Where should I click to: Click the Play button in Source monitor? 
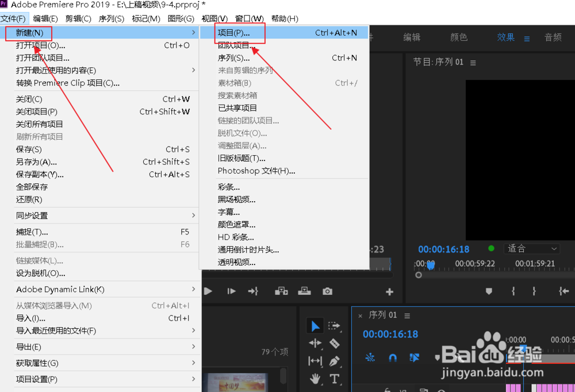tap(208, 291)
